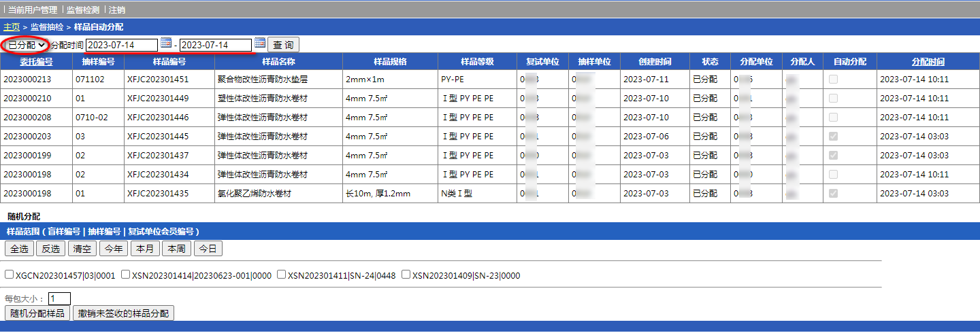
Task: Tick the XSN202301411|SN-24|0448 checkbox
Action: pyautogui.click(x=282, y=275)
